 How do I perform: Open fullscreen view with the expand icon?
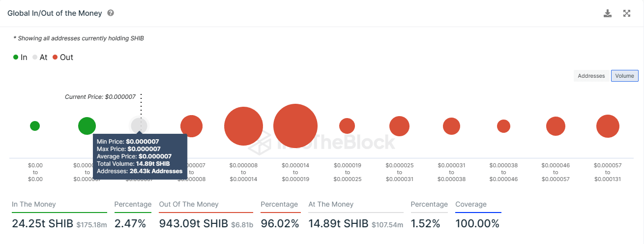click(627, 13)
